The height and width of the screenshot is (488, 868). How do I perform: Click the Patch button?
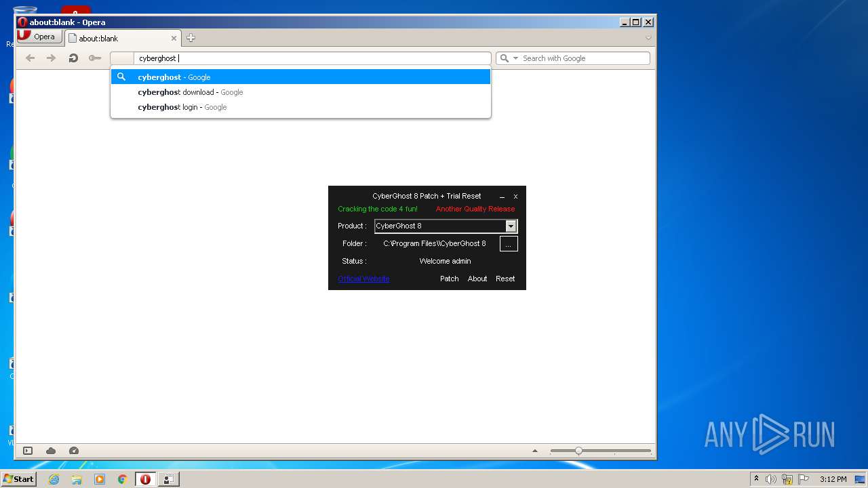(449, 279)
